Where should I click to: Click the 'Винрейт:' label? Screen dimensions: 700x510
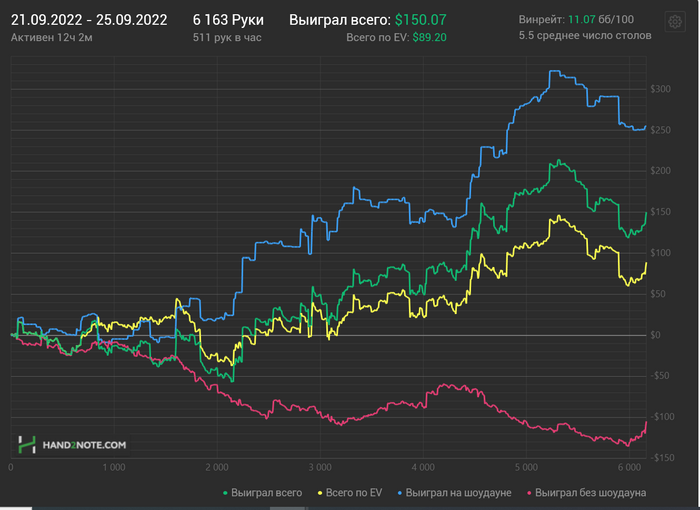542,20
